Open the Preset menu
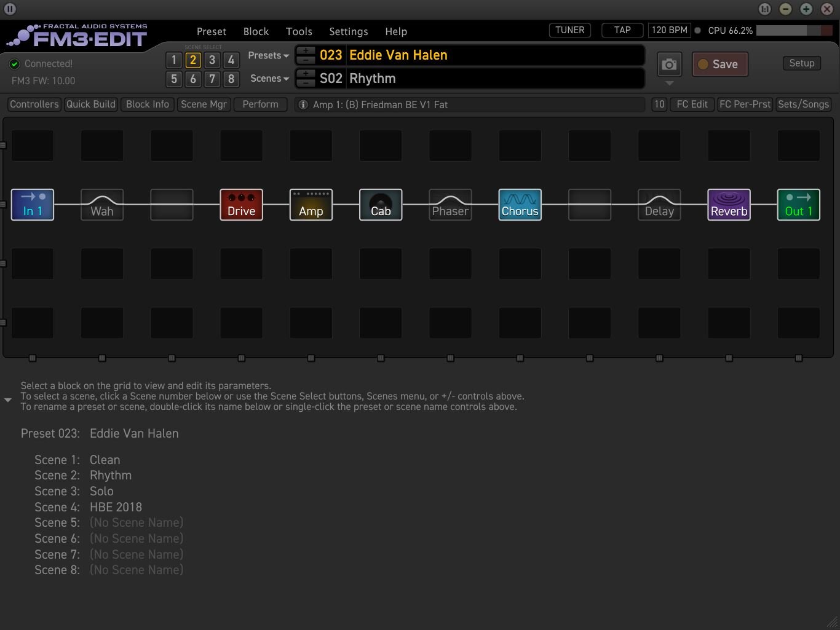The image size is (840, 630). point(212,31)
